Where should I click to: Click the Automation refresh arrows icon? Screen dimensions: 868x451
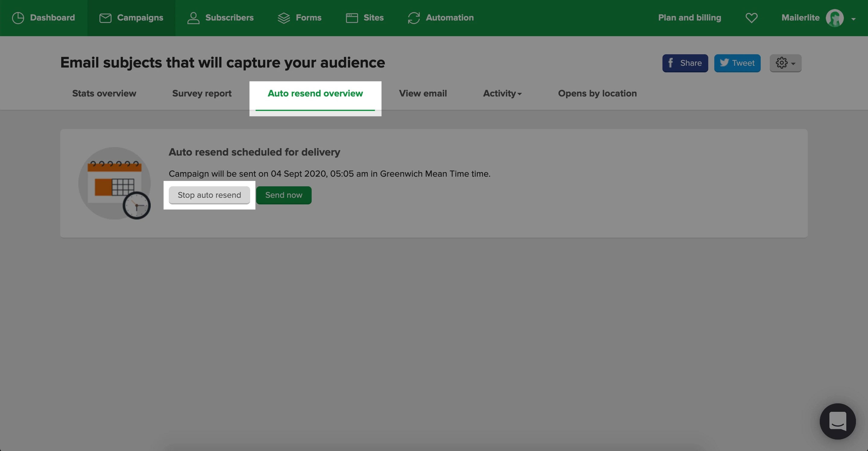[x=414, y=18]
